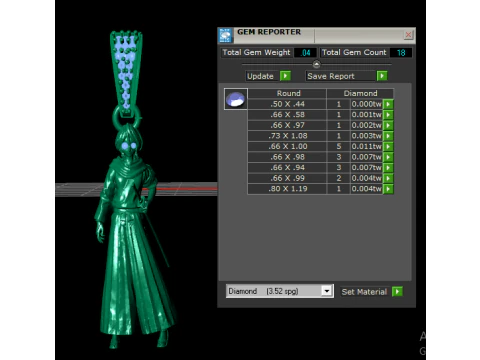Select the .50 X .44 size cell
This screenshot has width=480, height=360.
tap(287, 104)
